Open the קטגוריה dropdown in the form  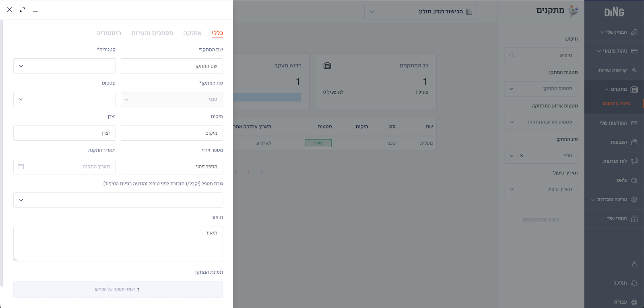tap(64, 66)
